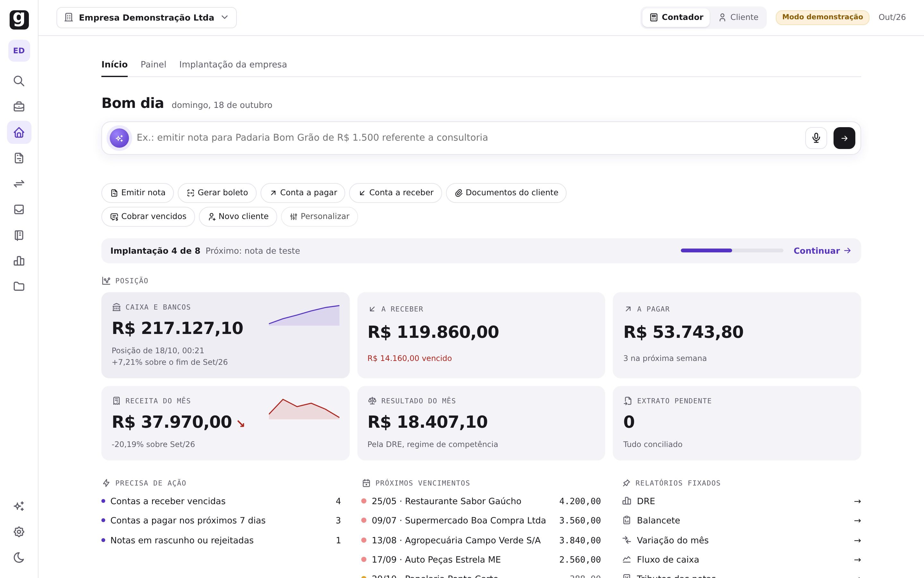The width and height of the screenshot is (924, 578).
Task: Go to the home icon in the sidebar
Action: 19,132
